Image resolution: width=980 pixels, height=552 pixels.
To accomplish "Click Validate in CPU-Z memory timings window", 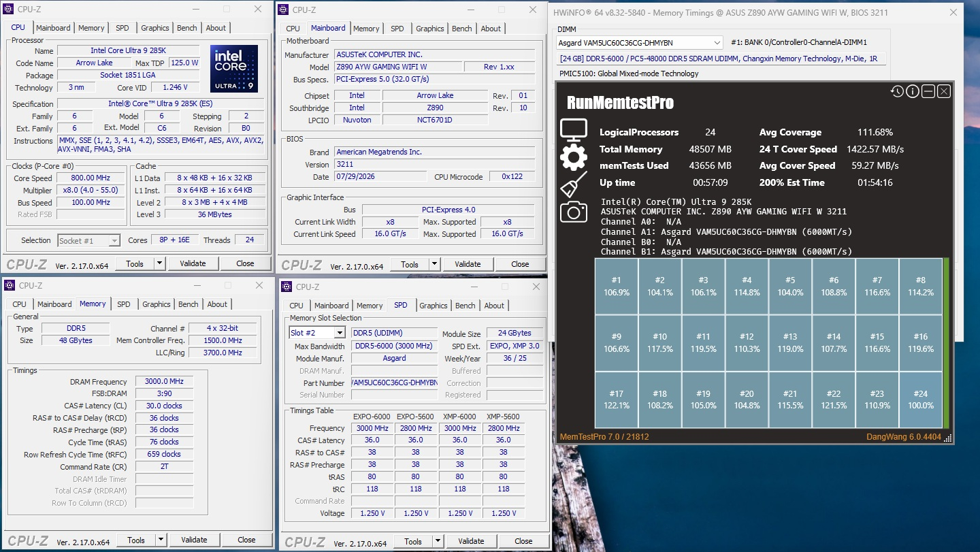I will (x=194, y=540).
